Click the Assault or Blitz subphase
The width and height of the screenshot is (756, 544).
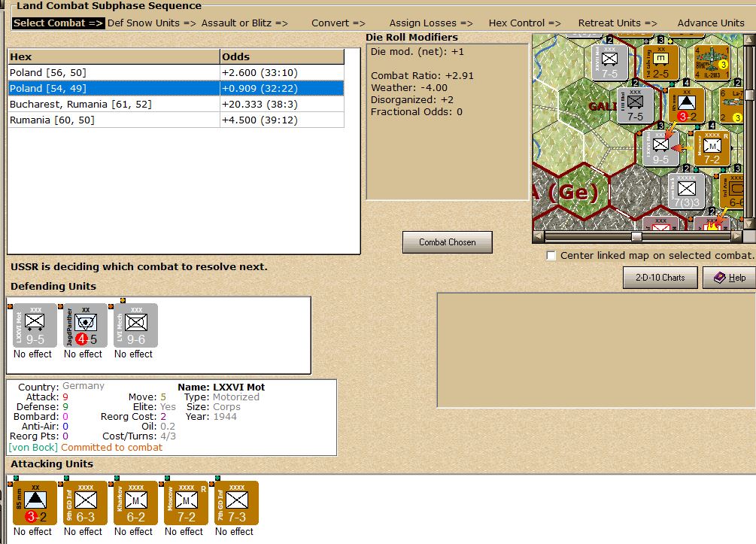pos(244,23)
